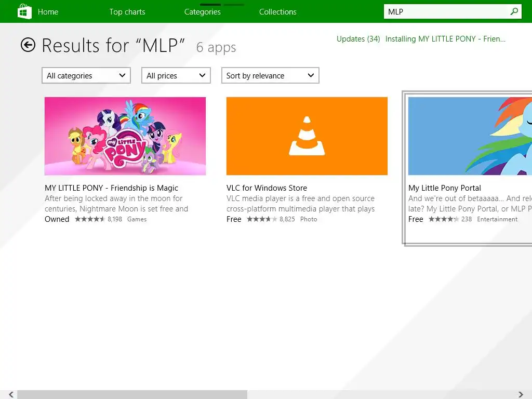532x399 pixels.
Task: Click the VLC media player description text
Action: [x=301, y=204]
